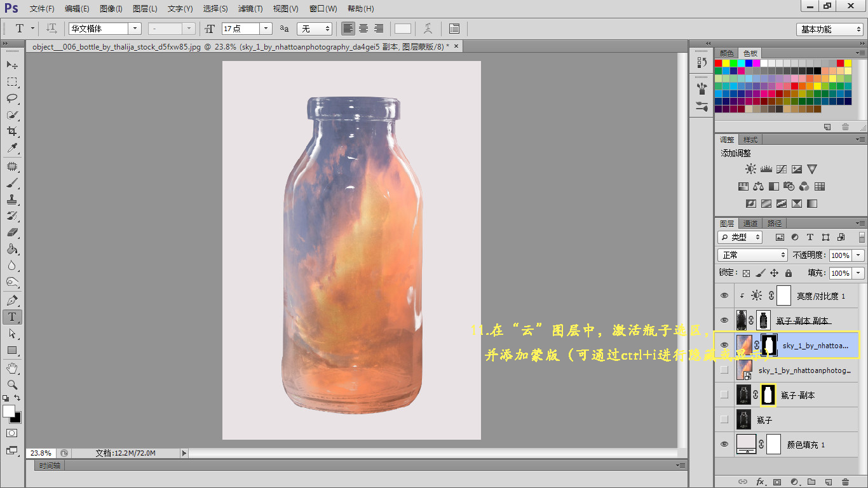Image resolution: width=868 pixels, height=488 pixels.
Task: Select the Clone Stamp tool
Action: click(12, 200)
